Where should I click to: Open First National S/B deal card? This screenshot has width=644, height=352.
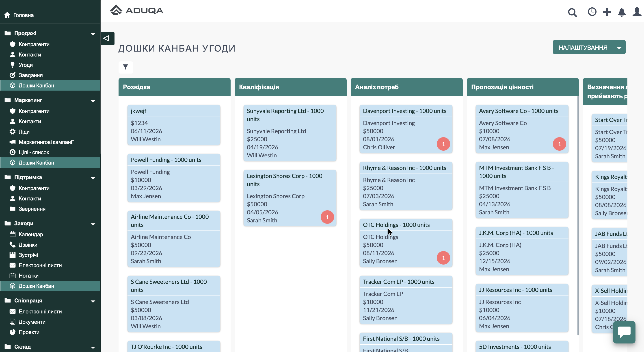point(406,343)
